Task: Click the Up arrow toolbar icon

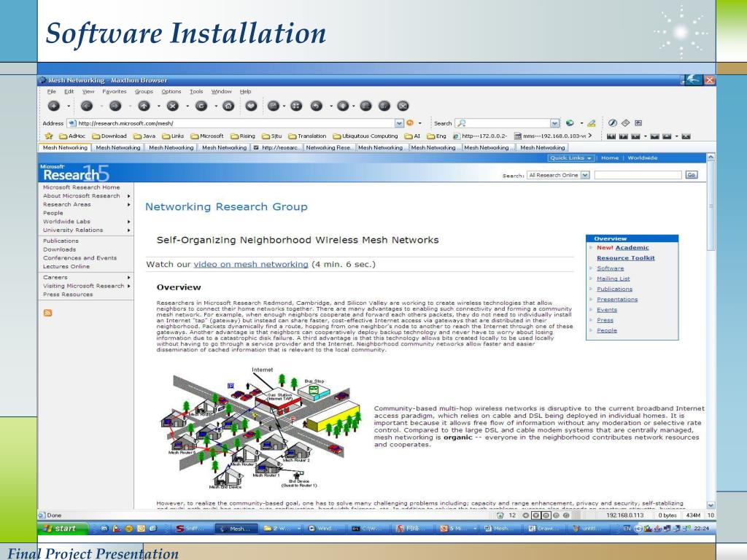Action: coord(144,106)
